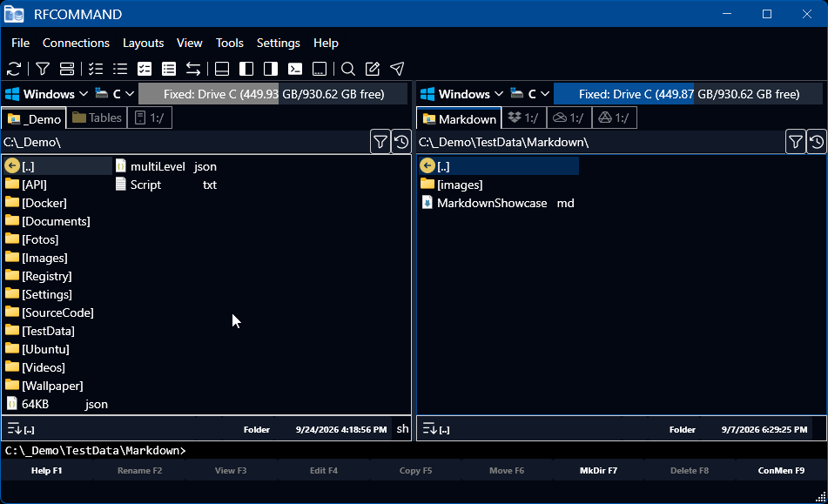Click the Refresh icon in the toolbar
This screenshot has width=828, height=504.
[x=14, y=69]
